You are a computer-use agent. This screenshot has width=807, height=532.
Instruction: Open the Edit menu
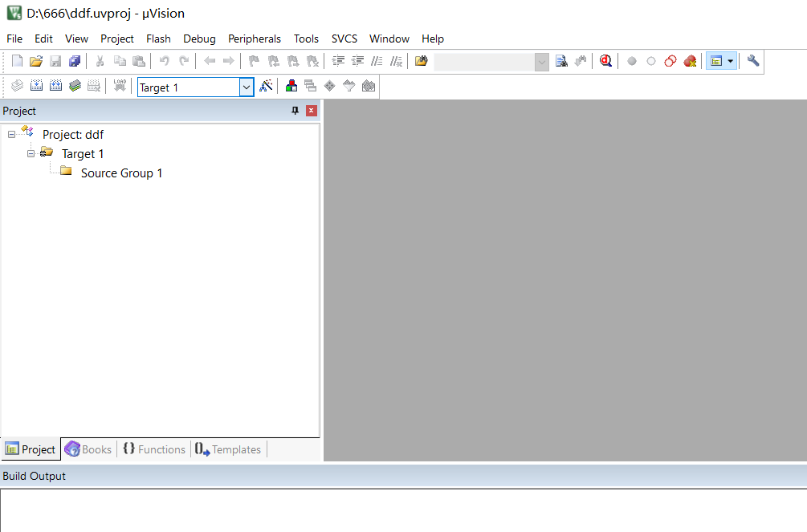43,39
